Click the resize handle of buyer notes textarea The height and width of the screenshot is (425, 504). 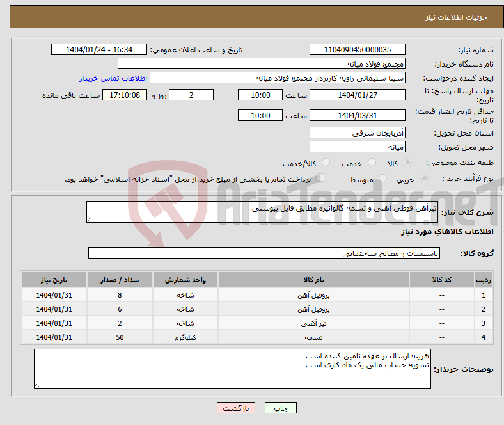click(37, 385)
